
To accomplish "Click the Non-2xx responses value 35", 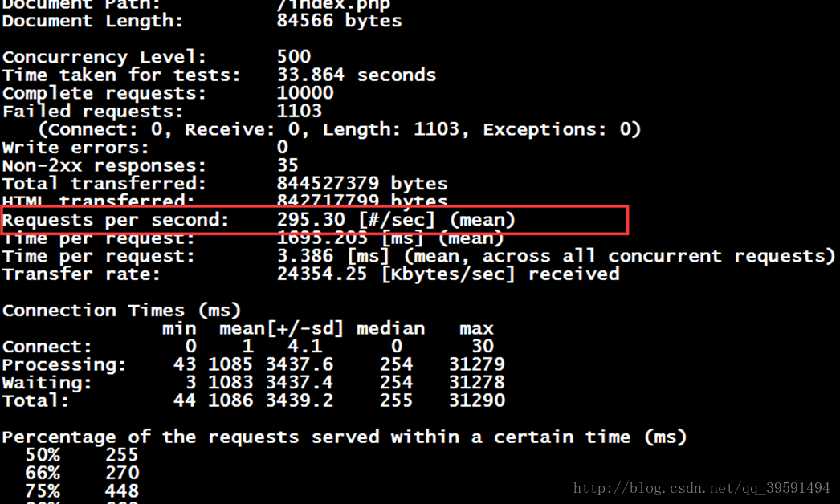I will coord(287,166).
